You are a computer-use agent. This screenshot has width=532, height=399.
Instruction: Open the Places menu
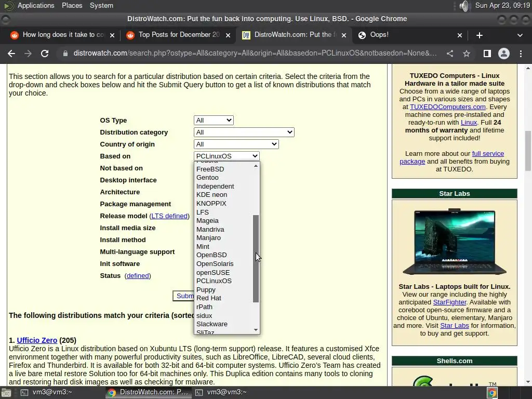72,5
